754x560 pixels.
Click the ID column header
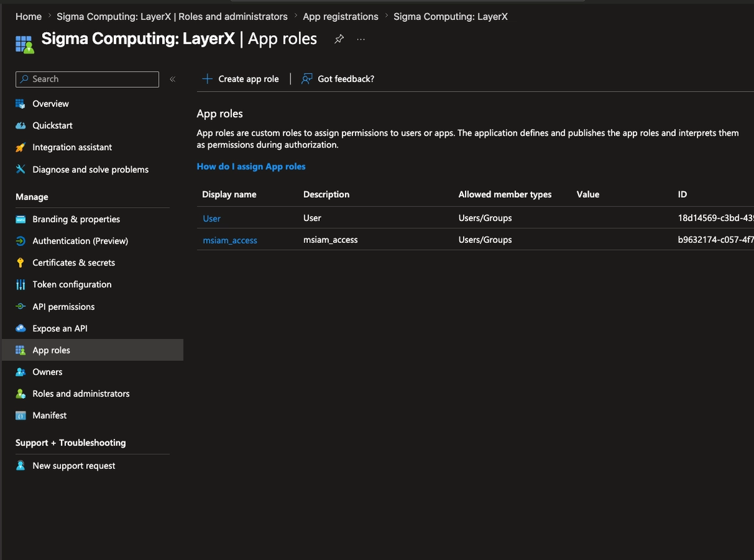[x=682, y=195]
